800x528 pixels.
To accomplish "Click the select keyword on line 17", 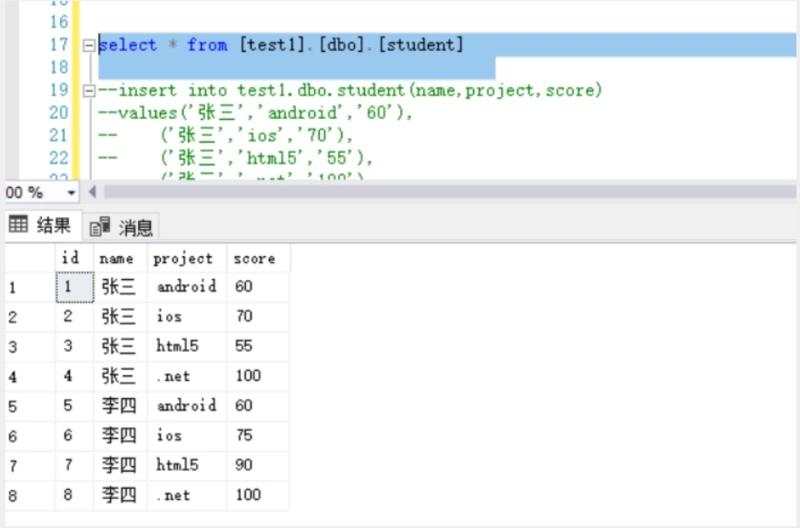I will pyautogui.click(x=128, y=45).
